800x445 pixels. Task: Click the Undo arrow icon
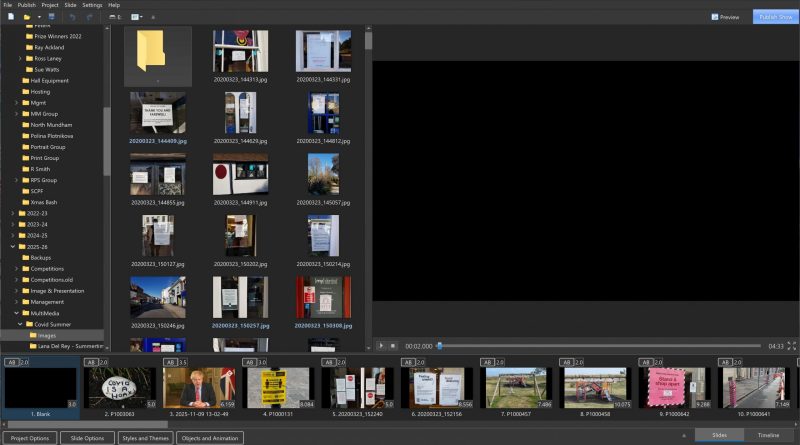coord(72,17)
